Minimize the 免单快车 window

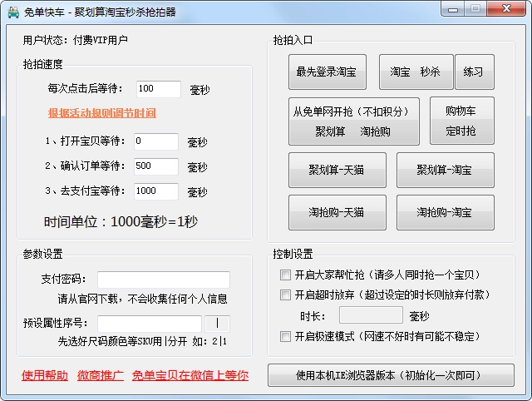coord(453,9)
